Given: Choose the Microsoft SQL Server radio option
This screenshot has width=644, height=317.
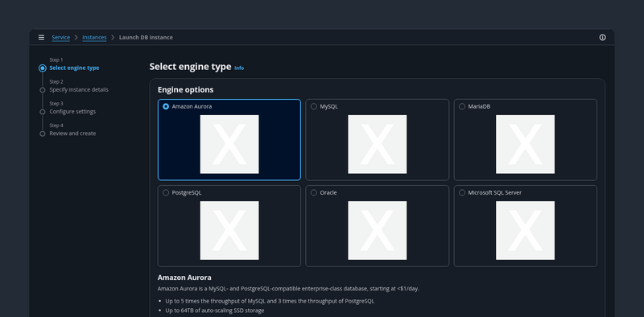Looking at the screenshot, I should (x=462, y=192).
